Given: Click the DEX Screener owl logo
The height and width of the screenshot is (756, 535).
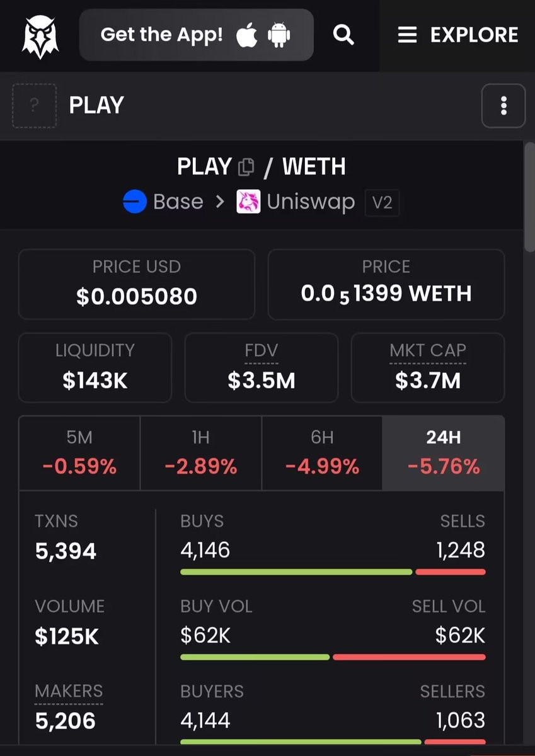Looking at the screenshot, I should coord(40,35).
